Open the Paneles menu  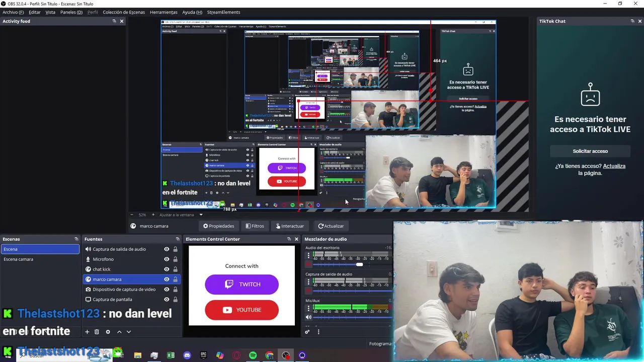pyautogui.click(x=71, y=12)
